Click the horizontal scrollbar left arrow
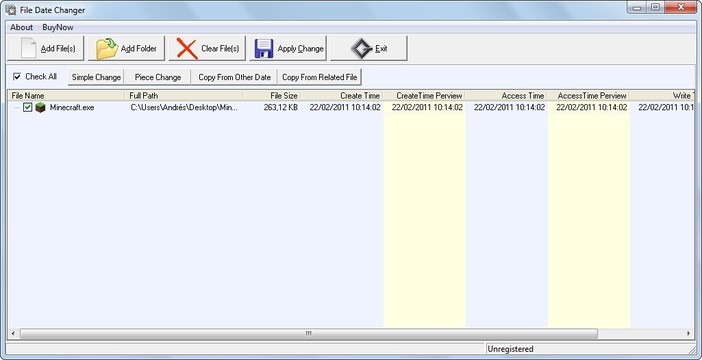The height and width of the screenshot is (360, 702). 13,334
